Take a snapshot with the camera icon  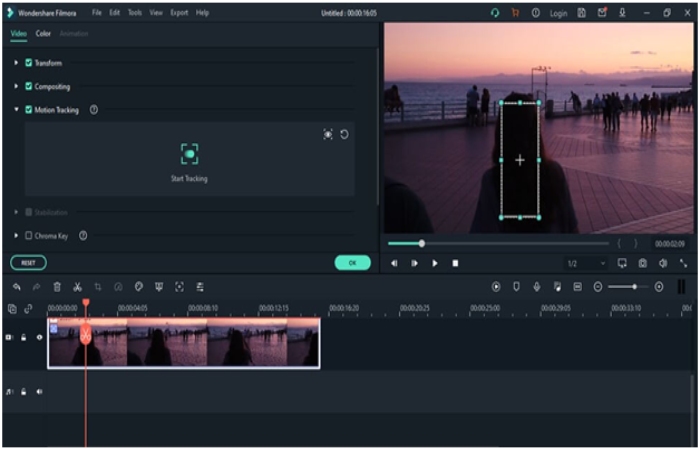coord(642,263)
